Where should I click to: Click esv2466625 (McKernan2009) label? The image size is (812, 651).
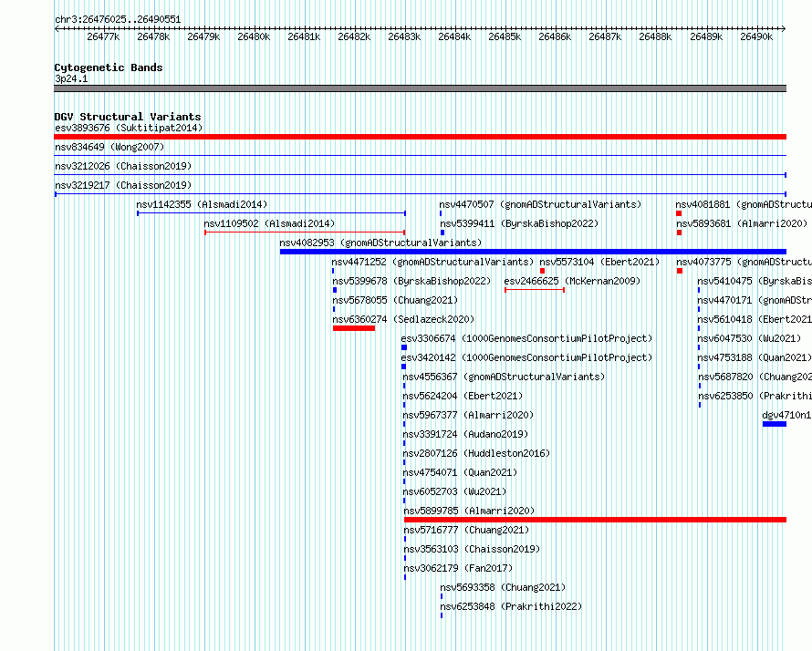(572, 281)
